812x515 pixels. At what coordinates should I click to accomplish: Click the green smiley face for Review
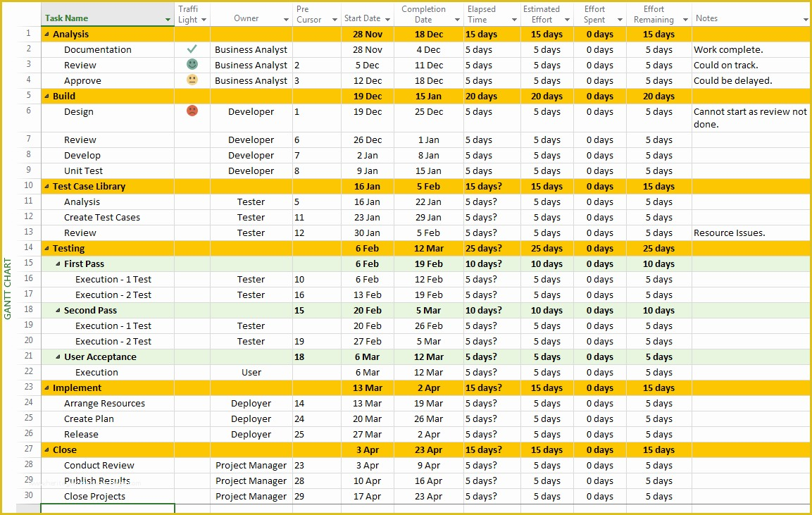(192, 65)
